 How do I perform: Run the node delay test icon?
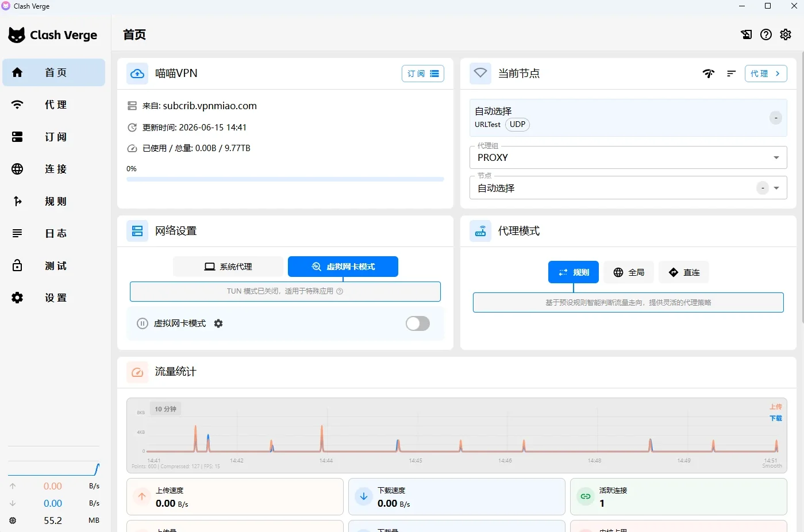(x=709, y=74)
